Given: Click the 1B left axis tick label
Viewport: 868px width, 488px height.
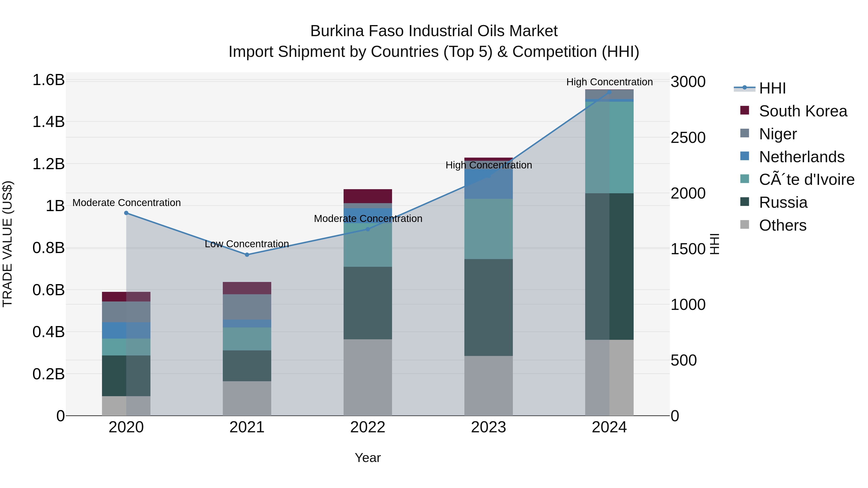Looking at the screenshot, I should pos(55,206).
